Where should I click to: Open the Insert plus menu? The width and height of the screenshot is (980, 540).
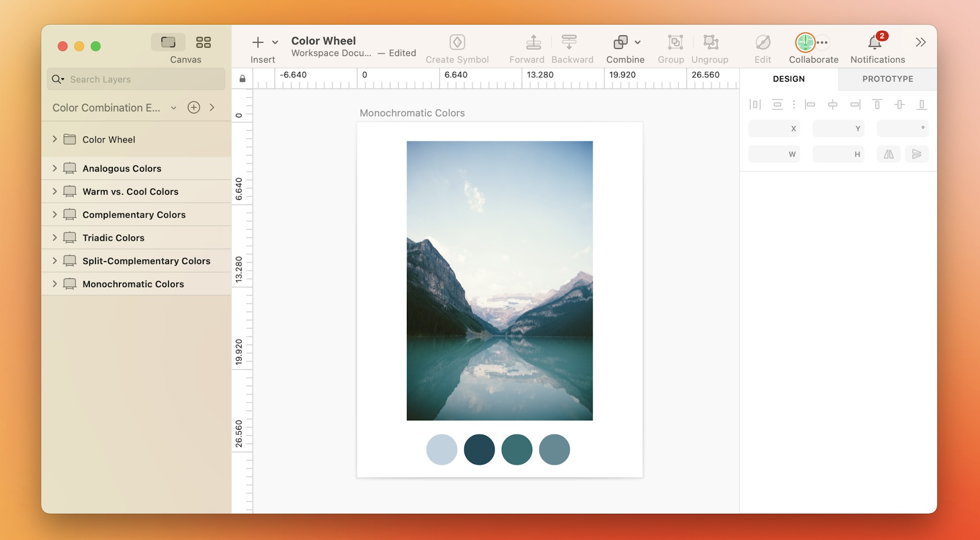[258, 42]
